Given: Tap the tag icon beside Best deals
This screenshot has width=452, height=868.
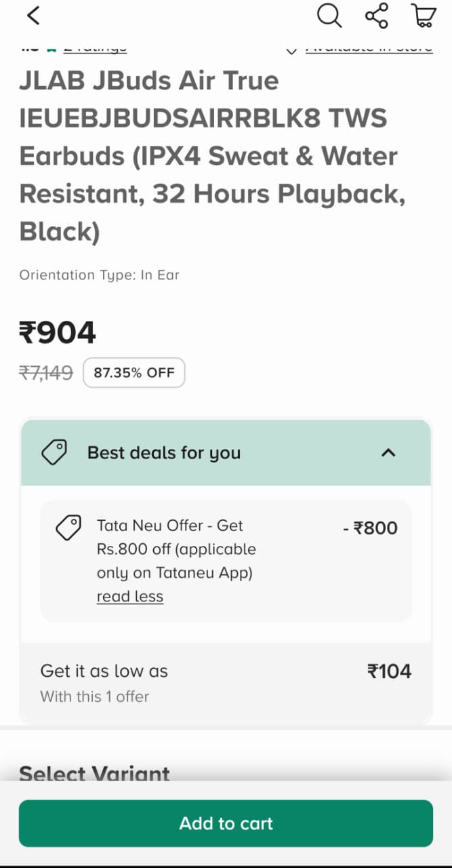Looking at the screenshot, I should coord(54,452).
